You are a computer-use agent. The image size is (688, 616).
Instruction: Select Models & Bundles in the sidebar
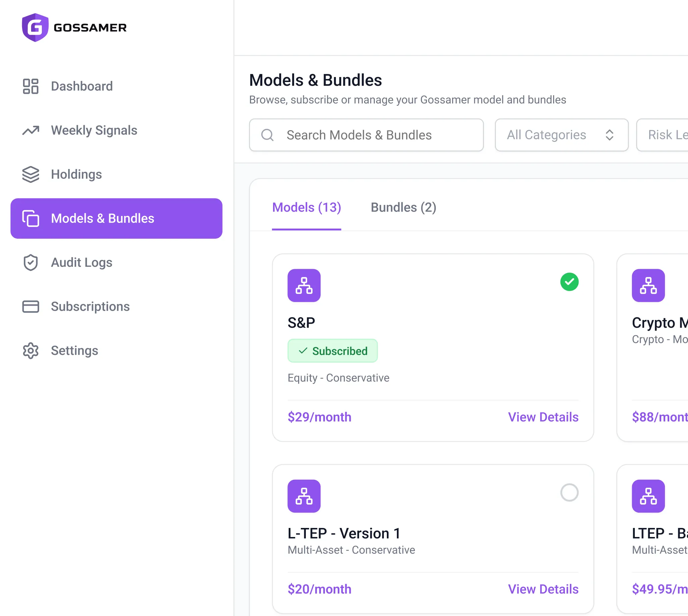click(116, 218)
